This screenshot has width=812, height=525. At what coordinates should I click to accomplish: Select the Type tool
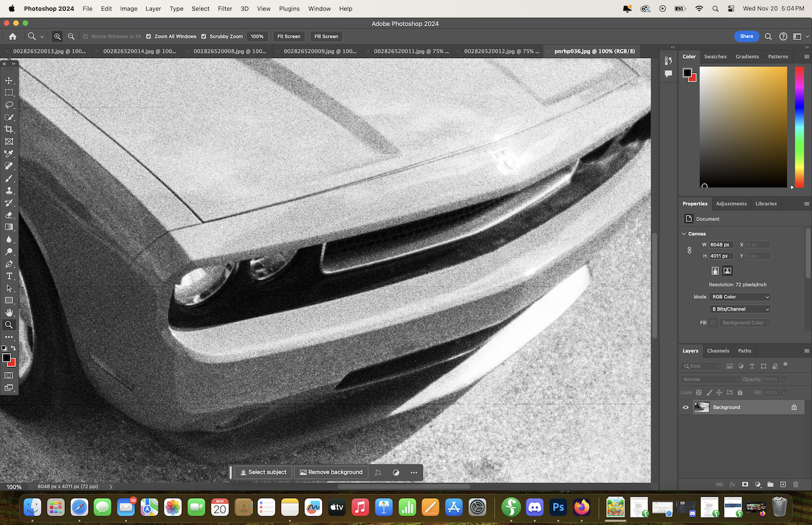(9, 276)
